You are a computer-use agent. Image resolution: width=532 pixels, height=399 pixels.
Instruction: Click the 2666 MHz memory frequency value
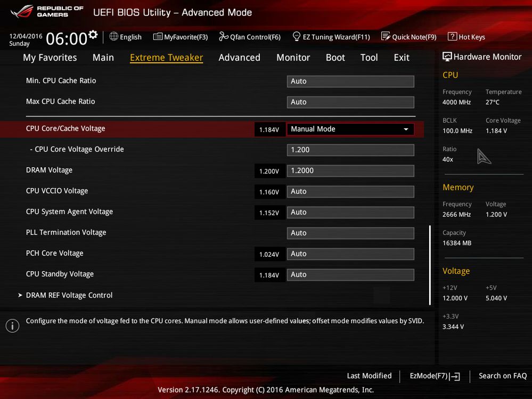point(457,215)
